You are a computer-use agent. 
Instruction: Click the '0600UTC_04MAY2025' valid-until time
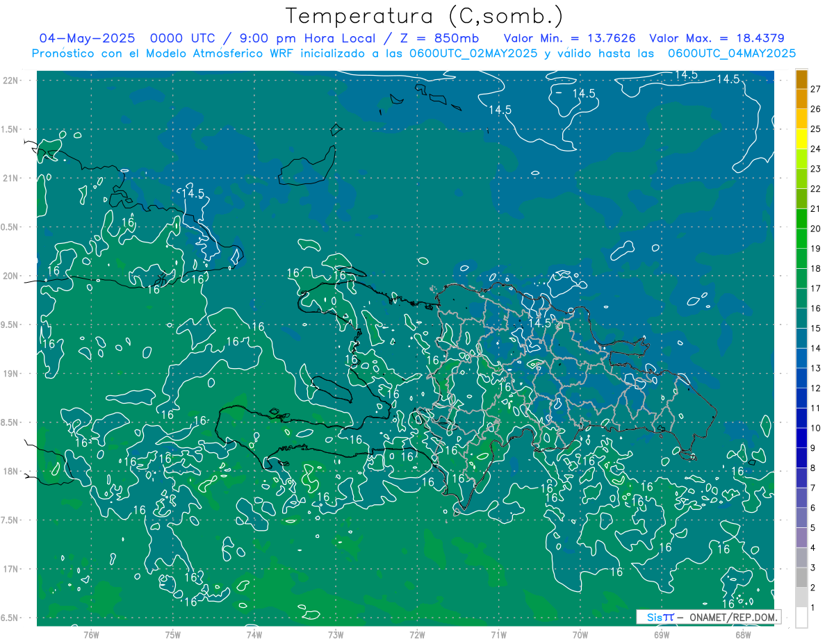coord(731,53)
